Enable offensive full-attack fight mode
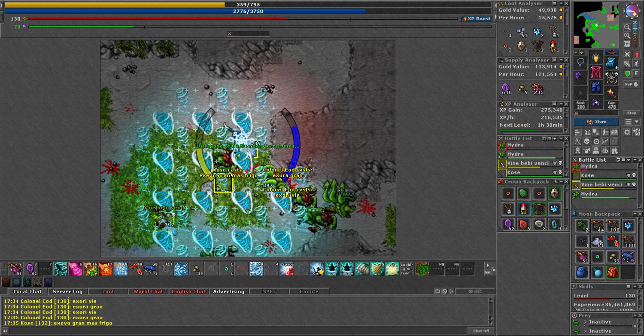The width and height of the screenshot is (644, 336). click(627, 55)
